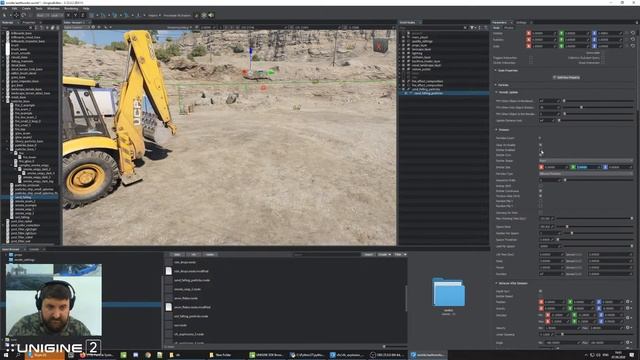Toggle the Grass Interaction checkbox
640x360 pixels.
(x=603, y=63)
